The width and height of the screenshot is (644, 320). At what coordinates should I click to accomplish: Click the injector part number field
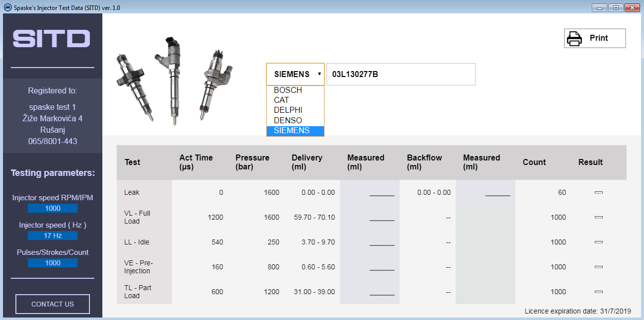[400, 74]
